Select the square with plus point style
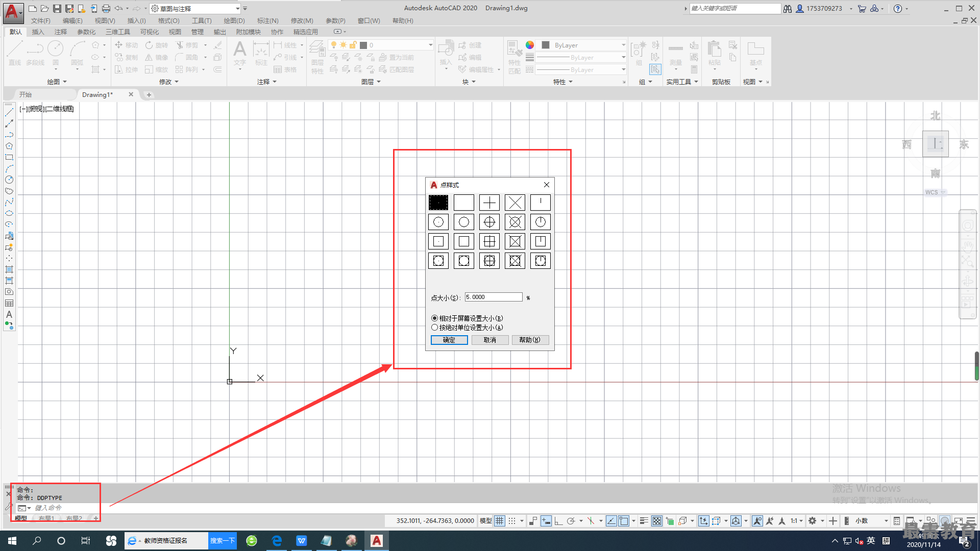This screenshot has width=980, height=551. pyautogui.click(x=489, y=241)
